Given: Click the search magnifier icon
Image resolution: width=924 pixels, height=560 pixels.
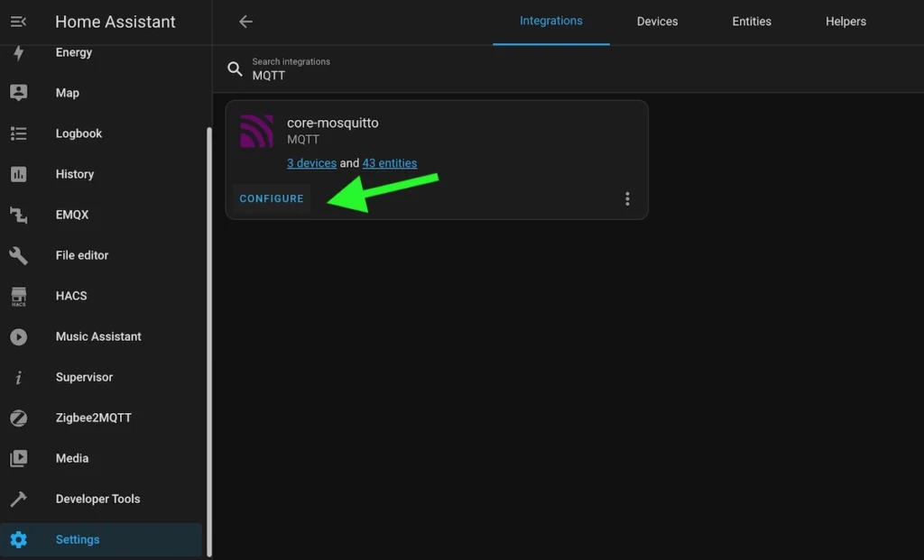Looking at the screenshot, I should (235, 69).
